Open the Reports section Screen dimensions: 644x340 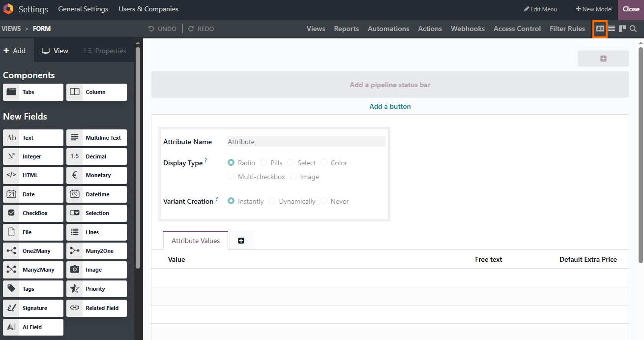pos(347,29)
